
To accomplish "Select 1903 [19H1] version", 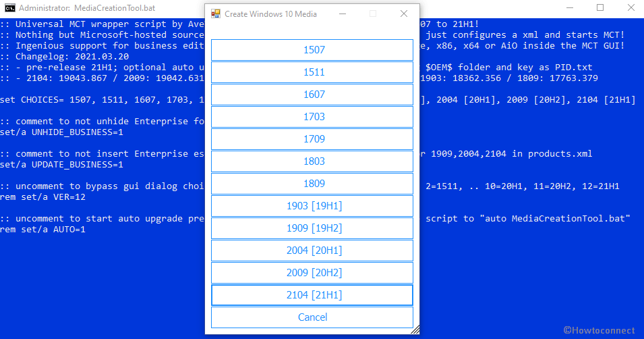I will 312,205.
